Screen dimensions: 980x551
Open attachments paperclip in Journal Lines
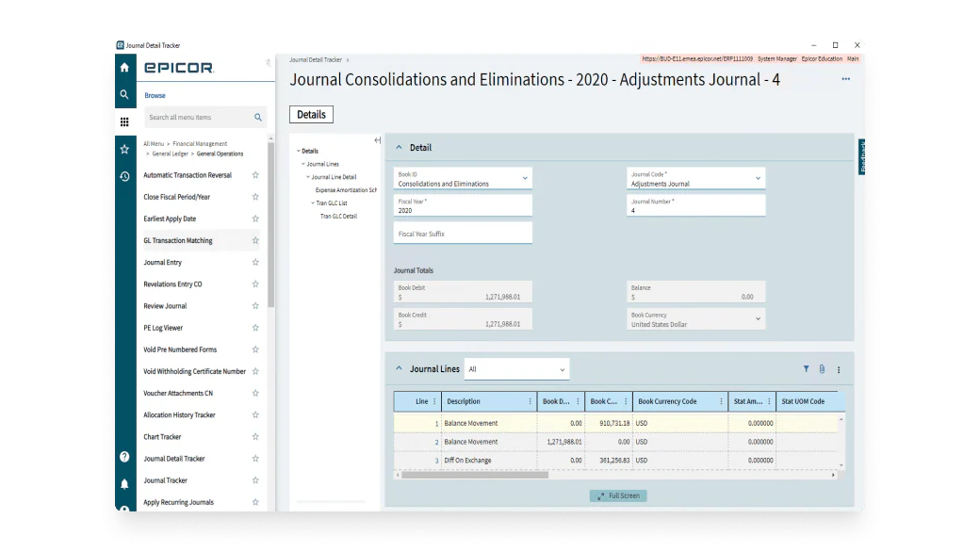(x=822, y=369)
